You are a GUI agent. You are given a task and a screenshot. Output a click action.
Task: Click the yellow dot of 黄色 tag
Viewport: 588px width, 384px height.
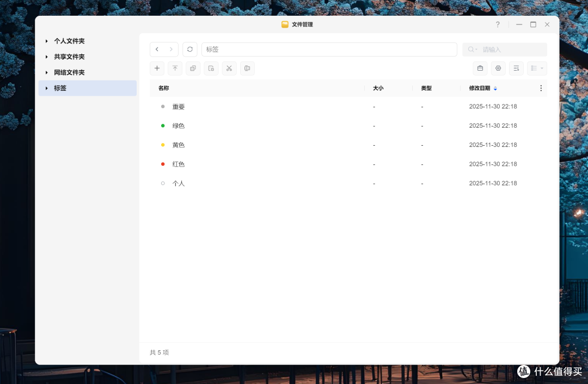(163, 145)
